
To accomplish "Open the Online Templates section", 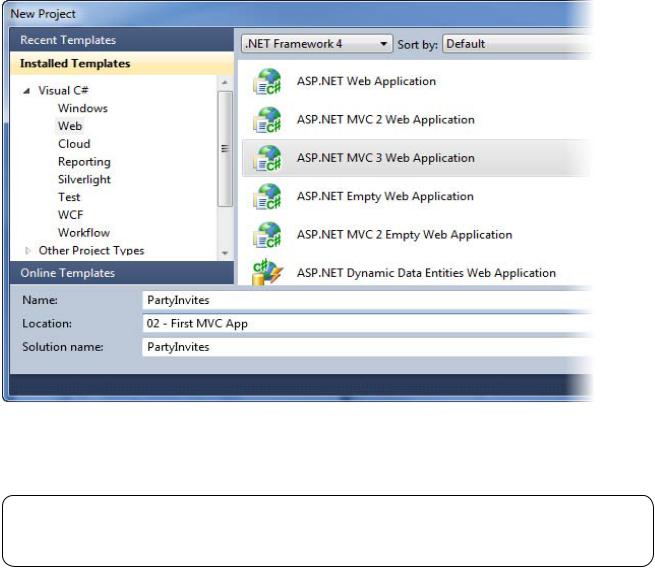I will click(x=122, y=273).
